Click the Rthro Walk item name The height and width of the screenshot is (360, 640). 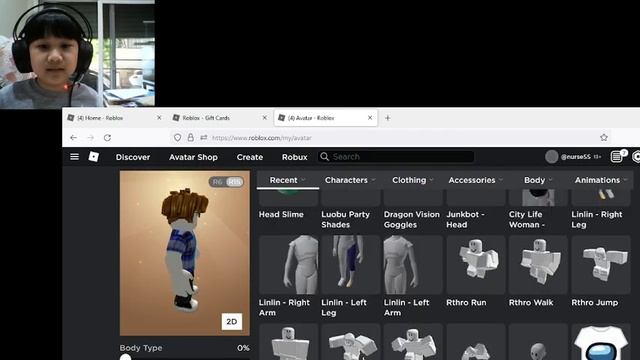click(531, 302)
